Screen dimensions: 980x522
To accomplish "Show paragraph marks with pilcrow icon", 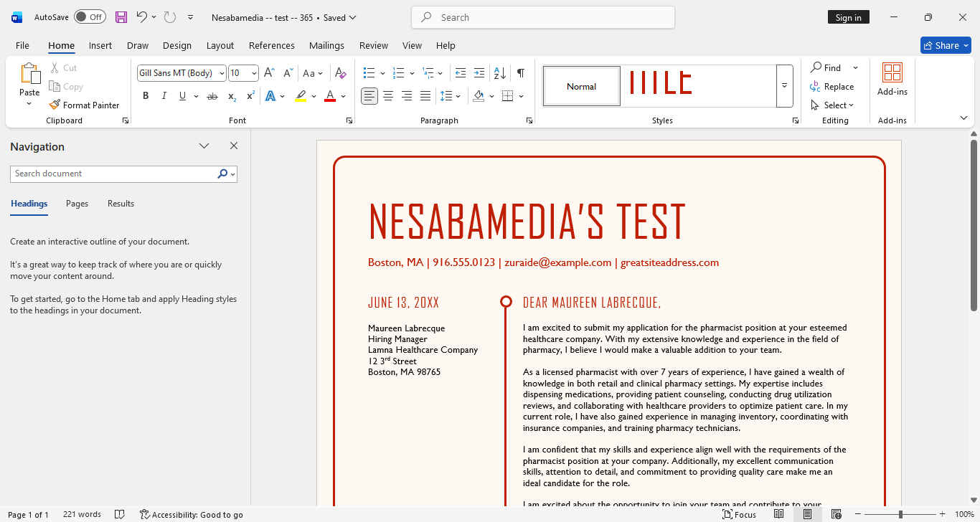I will pyautogui.click(x=521, y=73).
